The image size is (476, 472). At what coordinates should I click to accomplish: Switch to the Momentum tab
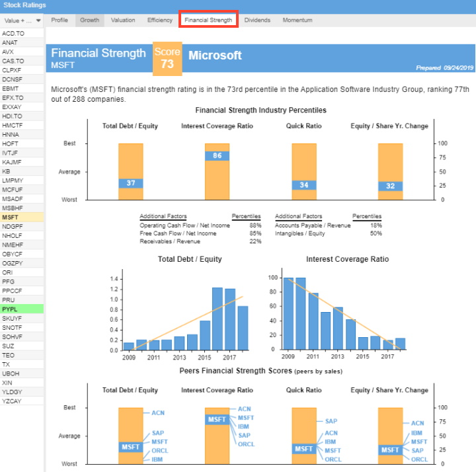click(x=297, y=20)
